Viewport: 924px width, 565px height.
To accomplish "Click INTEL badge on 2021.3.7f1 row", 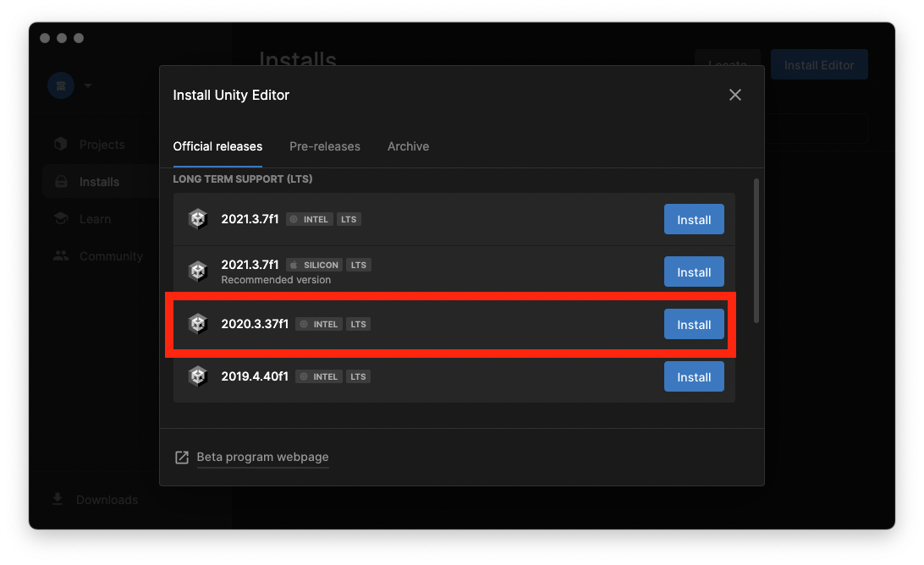I will [310, 219].
